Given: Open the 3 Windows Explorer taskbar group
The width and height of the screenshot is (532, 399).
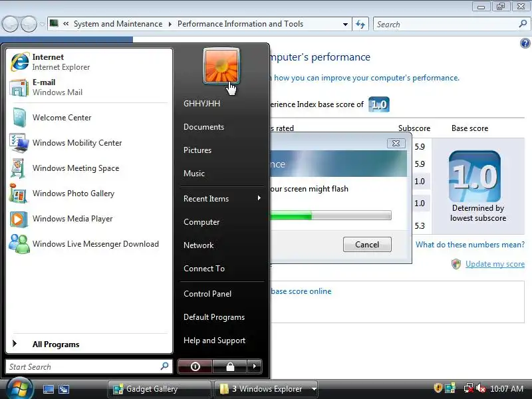Looking at the screenshot, I should (x=266, y=389).
